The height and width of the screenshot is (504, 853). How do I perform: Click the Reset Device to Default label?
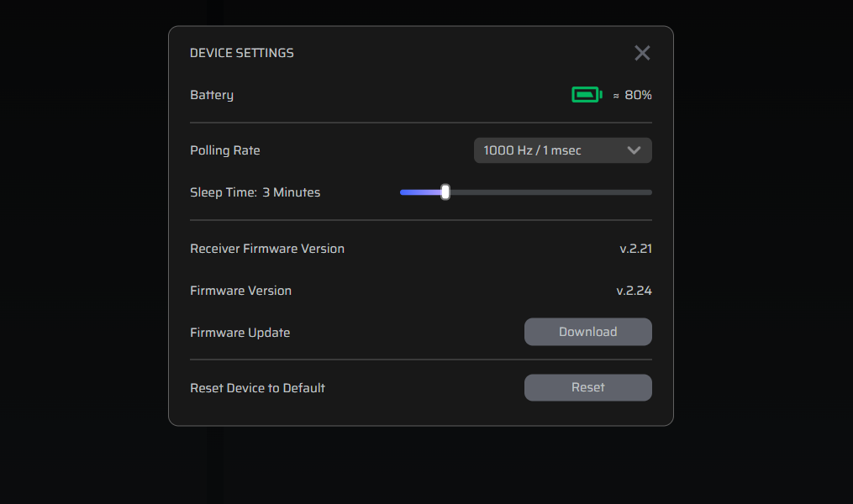257,388
